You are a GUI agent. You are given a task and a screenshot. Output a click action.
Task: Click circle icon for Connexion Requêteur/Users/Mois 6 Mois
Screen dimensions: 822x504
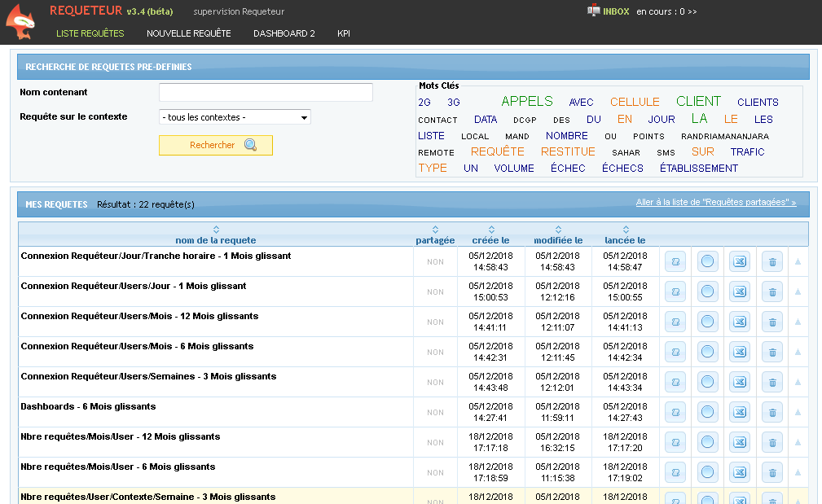click(707, 352)
